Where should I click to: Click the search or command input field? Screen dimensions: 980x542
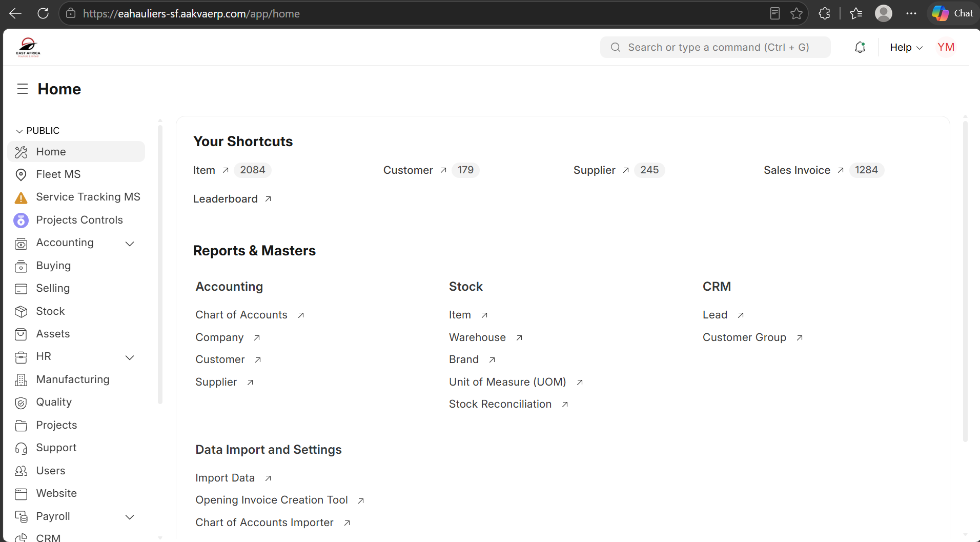pyautogui.click(x=716, y=47)
